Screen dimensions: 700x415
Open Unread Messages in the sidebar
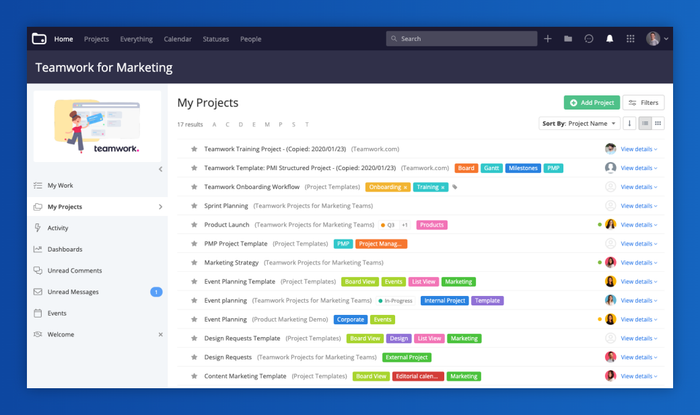click(97, 292)
